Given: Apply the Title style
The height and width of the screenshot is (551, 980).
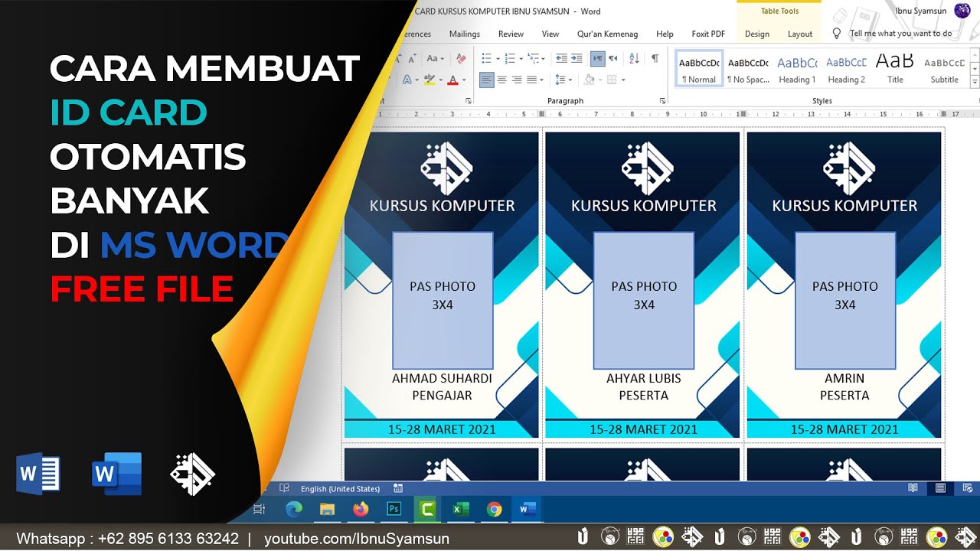Looking at the screenshot, I should [895, 70].
